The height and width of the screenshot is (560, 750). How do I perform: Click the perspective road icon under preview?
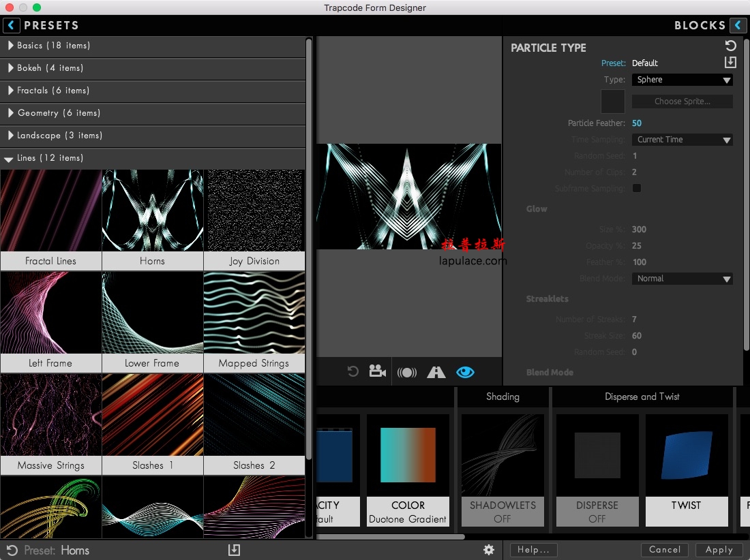pyautogui.click(x=436, y=372)
